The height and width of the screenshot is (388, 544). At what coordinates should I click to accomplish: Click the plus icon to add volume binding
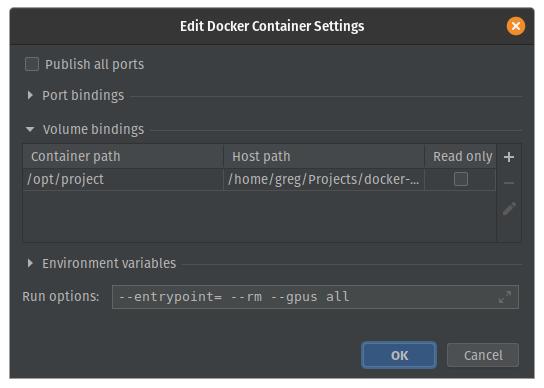(x=509, y=157)
